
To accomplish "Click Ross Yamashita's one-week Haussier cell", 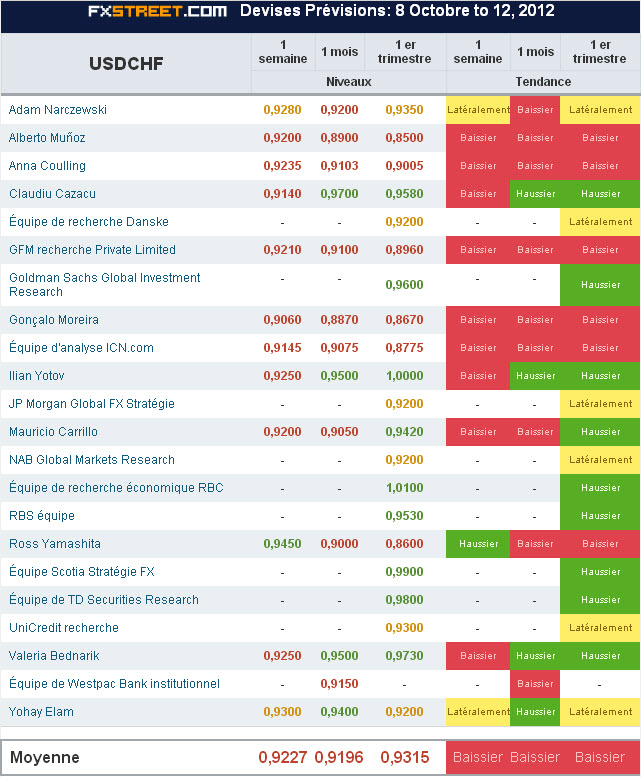I will (x=478, y=544).
